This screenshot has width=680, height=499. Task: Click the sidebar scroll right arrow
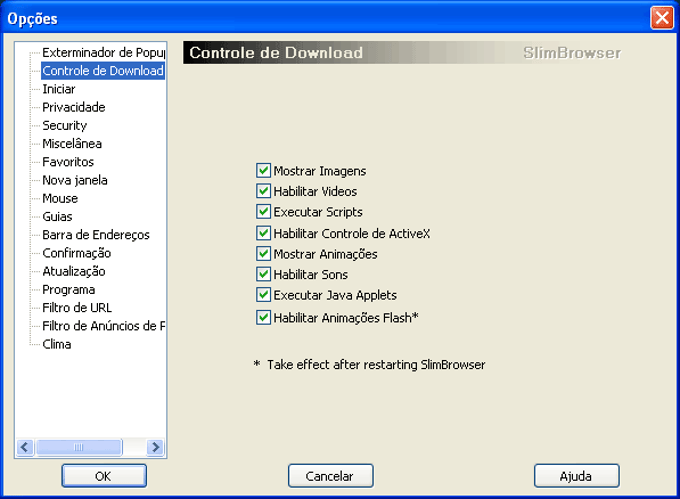155,448
